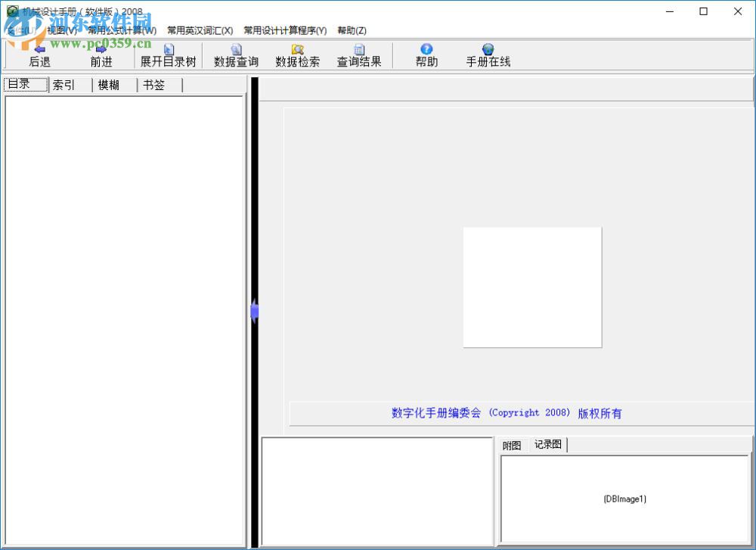Click the application icon in the title bar
The width and height of the screenshot is (756, 550).
click(11, 11)
